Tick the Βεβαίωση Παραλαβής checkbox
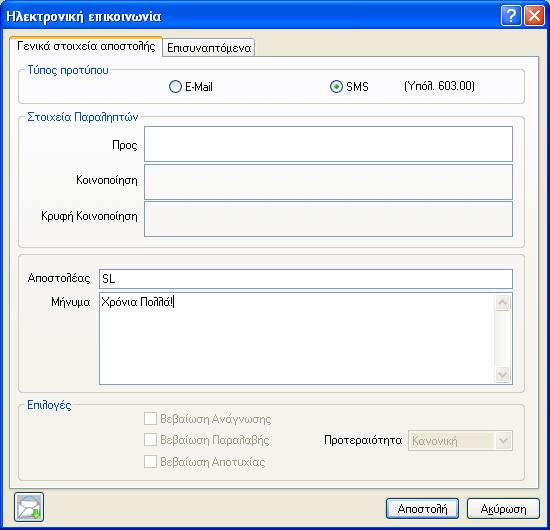 pos(150,440)
